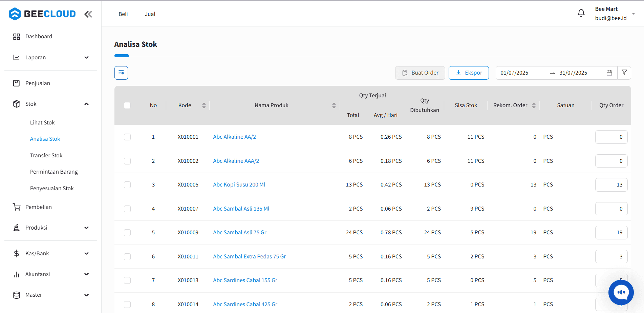The image size is (644, 313).
Task: Collapse the Stok menu section
Action: [x=86, y=104]
